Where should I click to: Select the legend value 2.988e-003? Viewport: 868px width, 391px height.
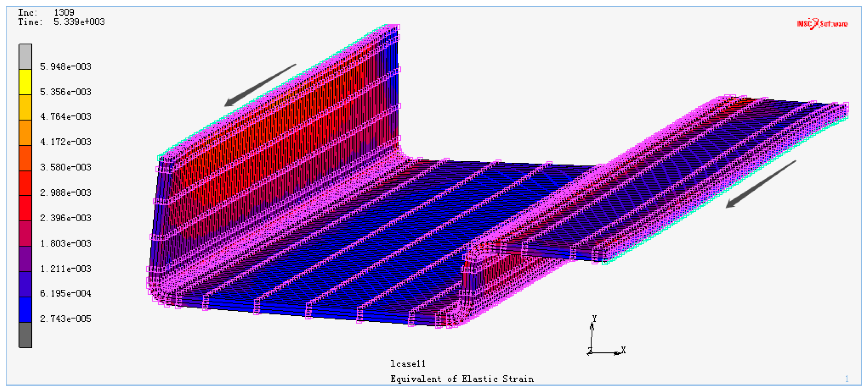pos(66,192)
